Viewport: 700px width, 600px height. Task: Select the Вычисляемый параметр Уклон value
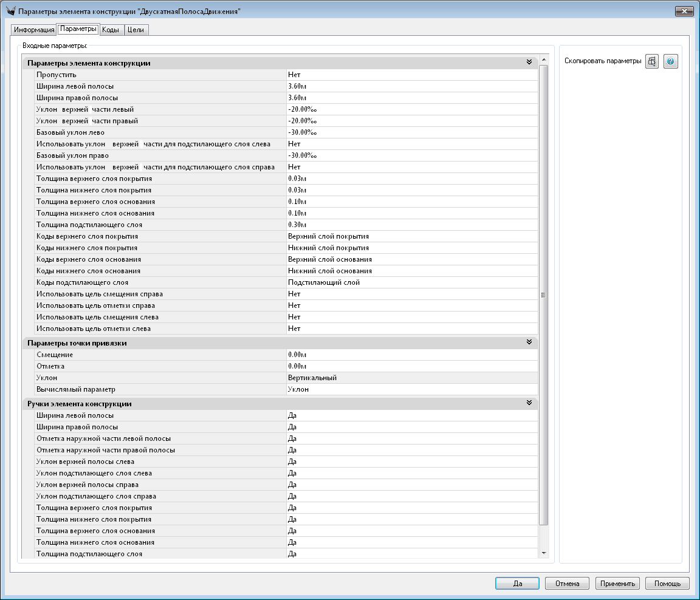coord(412,389)
